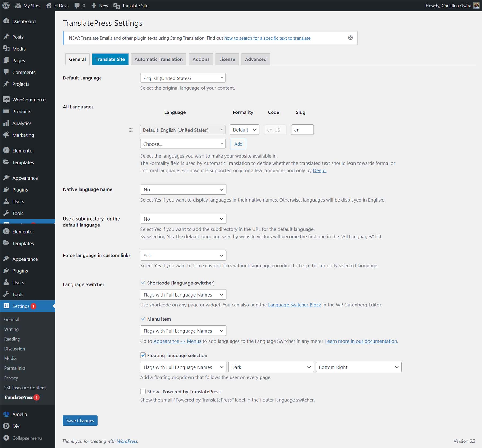
Task: Switch to the Automatic Translation tab
Action: point(159,59)
